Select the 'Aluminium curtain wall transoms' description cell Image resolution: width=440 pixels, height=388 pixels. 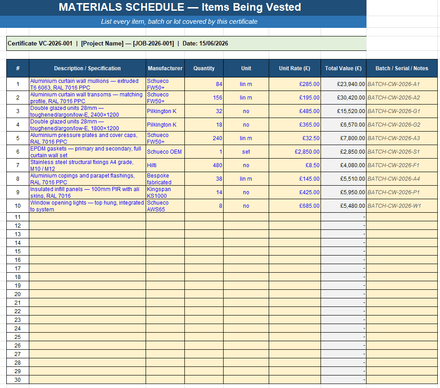pos(87,98)
